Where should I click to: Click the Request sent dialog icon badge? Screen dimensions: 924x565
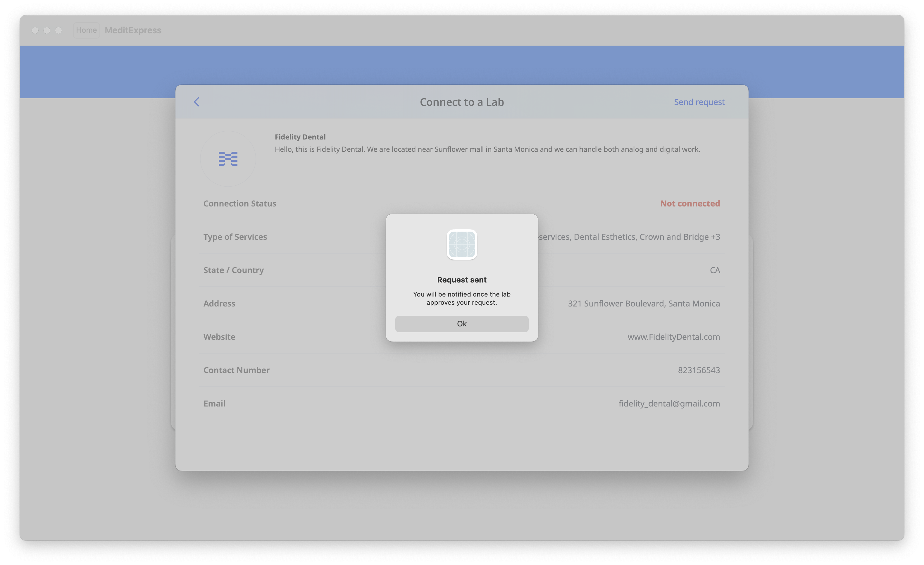(462, 244)
